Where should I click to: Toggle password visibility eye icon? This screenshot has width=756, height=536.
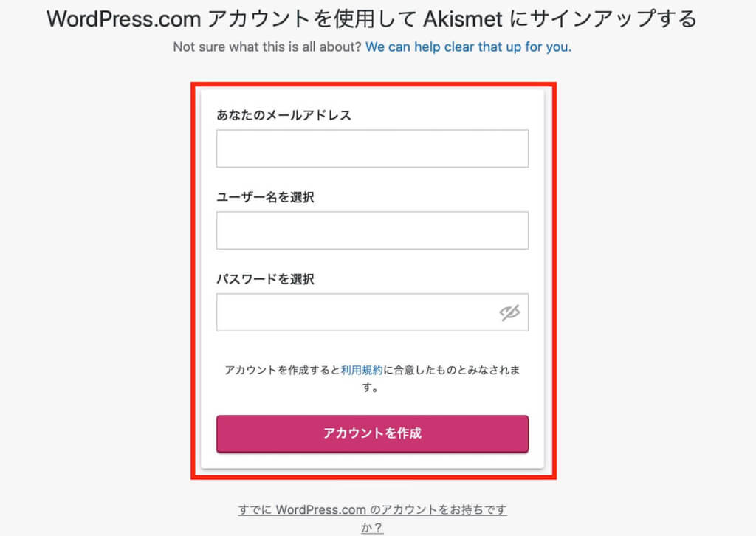click(x=509, y=313)
